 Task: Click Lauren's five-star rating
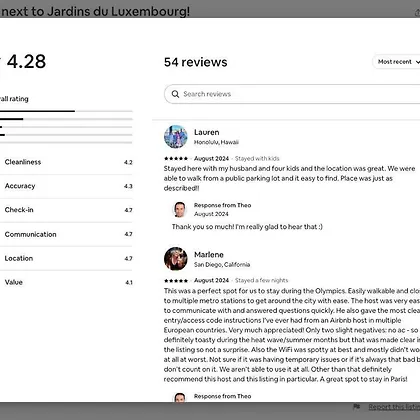176,158
